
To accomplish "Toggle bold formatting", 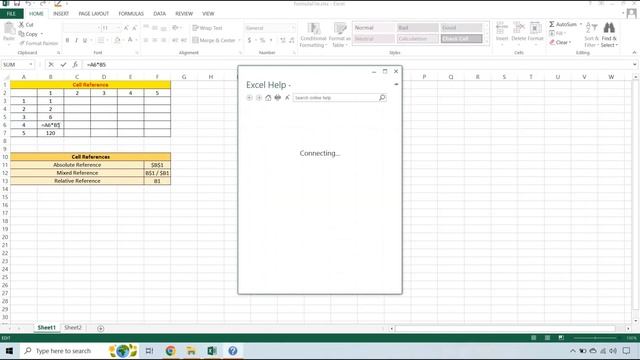I will (67, 40).
